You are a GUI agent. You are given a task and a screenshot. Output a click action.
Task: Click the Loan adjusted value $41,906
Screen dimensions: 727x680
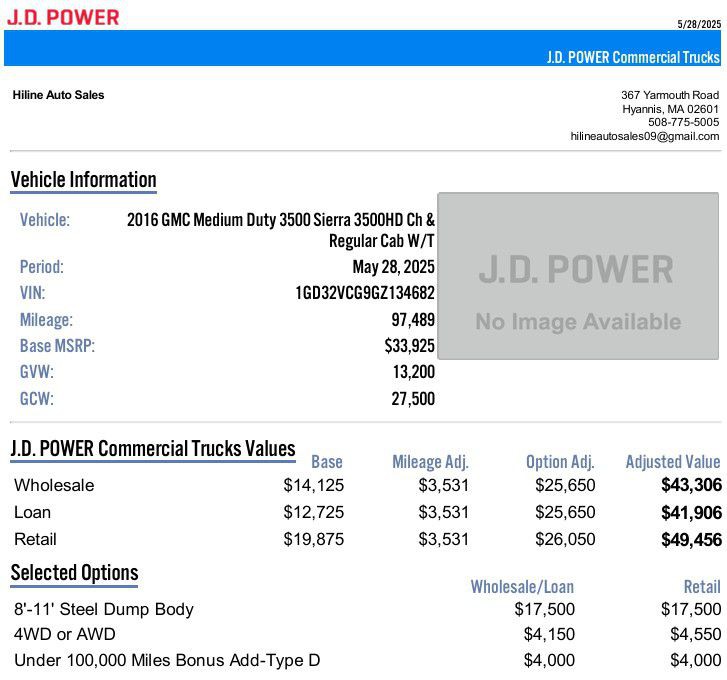tap(691, 513)
